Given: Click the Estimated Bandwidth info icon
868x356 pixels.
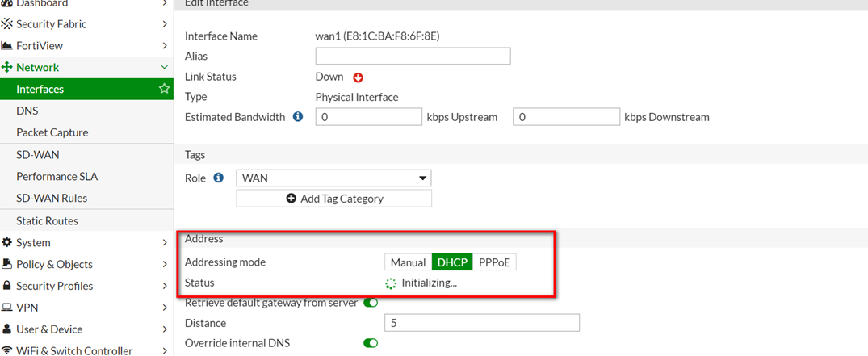Looking at the screenshot, I should click(x=298, y=117).
